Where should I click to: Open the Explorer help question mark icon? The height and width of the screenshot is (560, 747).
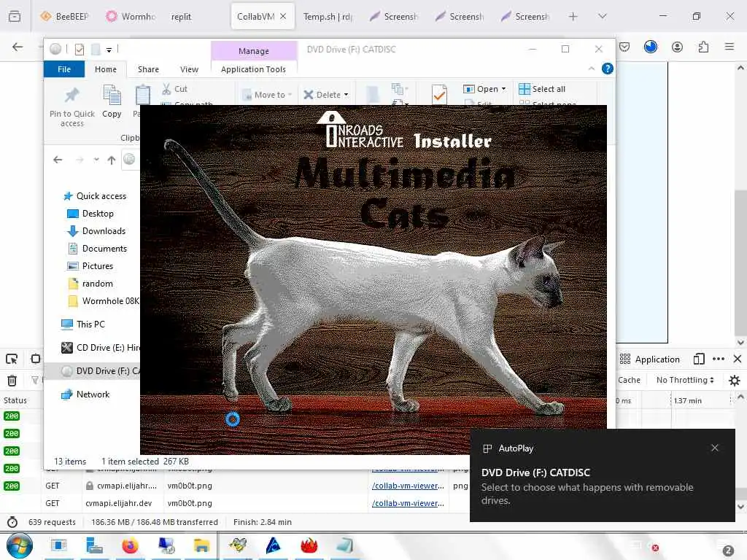[608, 69]
